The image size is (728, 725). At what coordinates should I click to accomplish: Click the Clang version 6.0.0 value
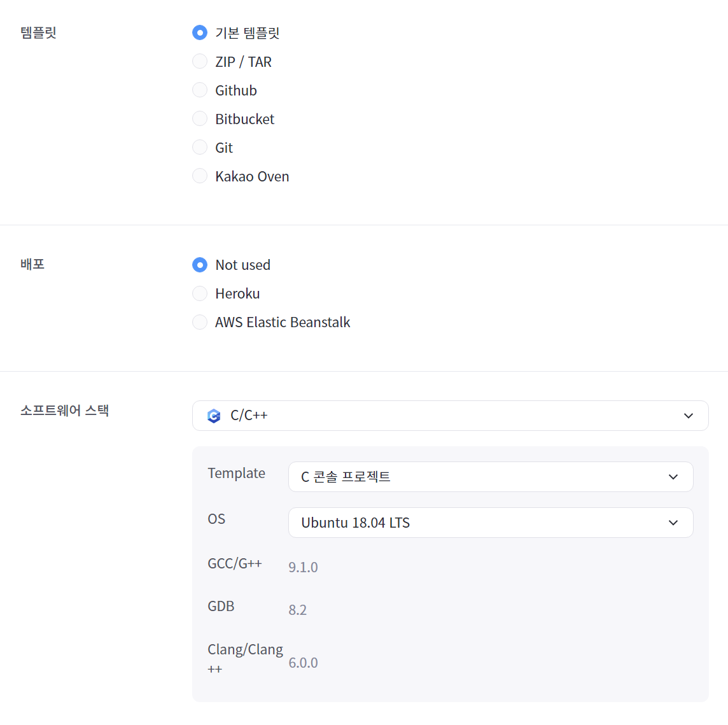point(303,663)
